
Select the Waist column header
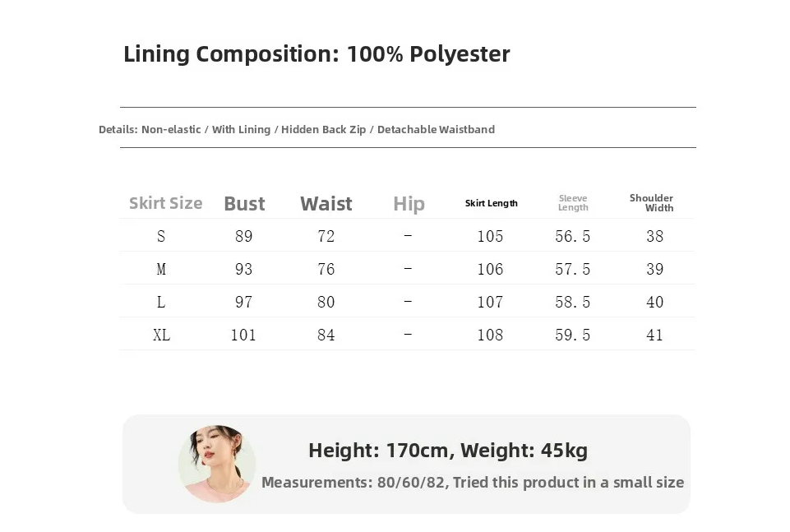pos(326,204)
